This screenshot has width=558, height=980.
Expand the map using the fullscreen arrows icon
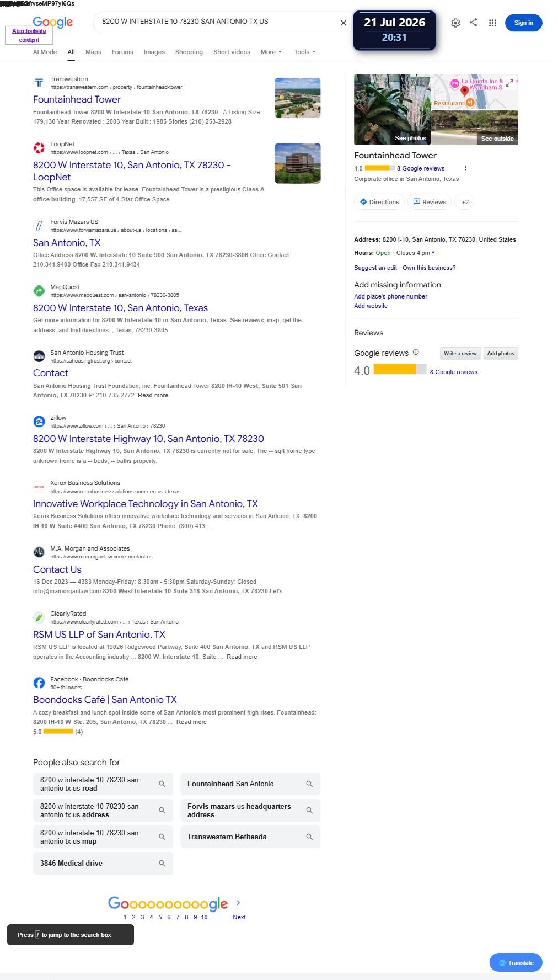tap(510, 83)
